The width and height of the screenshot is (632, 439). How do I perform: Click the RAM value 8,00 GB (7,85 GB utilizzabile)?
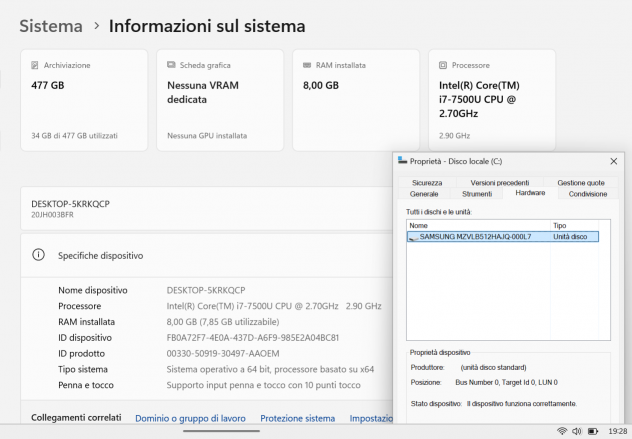point(223,322)
